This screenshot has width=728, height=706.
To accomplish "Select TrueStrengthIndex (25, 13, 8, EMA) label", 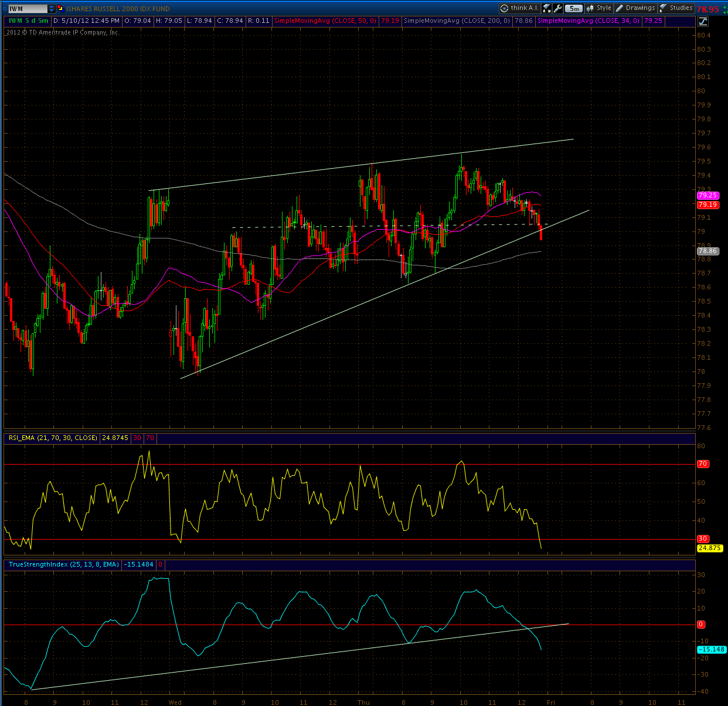I will [x=64, y=564].
